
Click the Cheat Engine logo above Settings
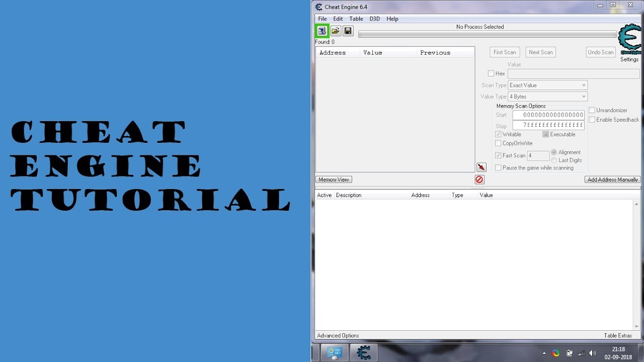click(x=629, y=39)
